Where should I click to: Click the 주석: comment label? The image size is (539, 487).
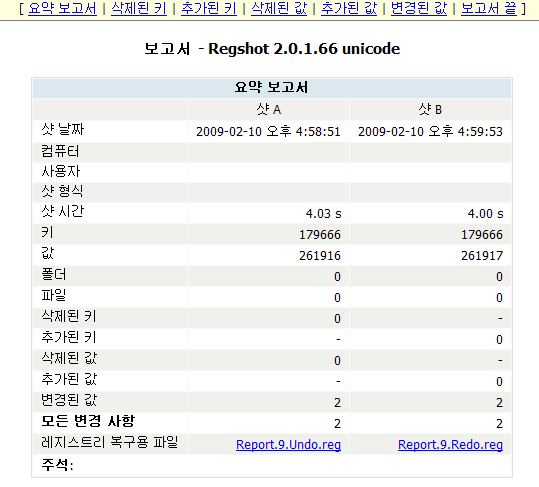coord(57,465)
